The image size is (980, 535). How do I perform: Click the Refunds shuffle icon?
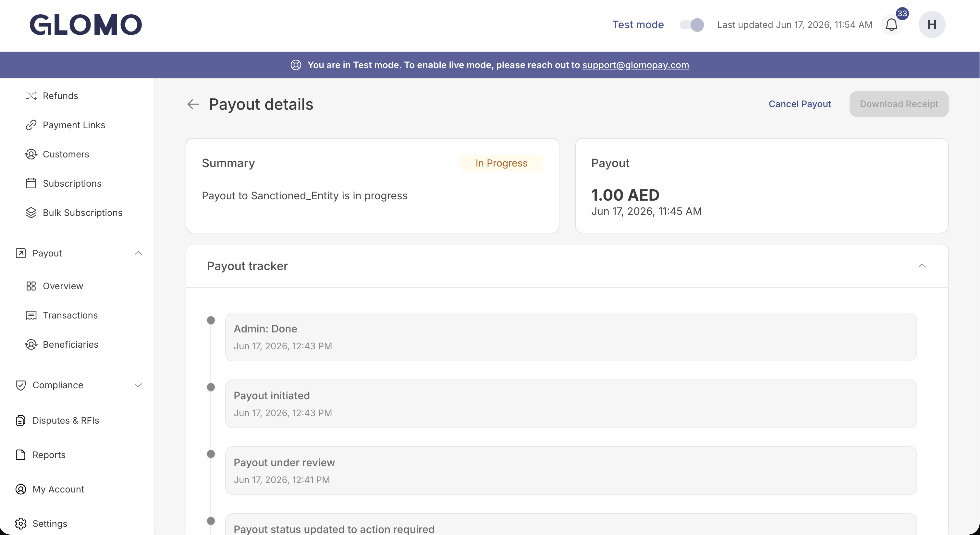[x=31, y=95]
